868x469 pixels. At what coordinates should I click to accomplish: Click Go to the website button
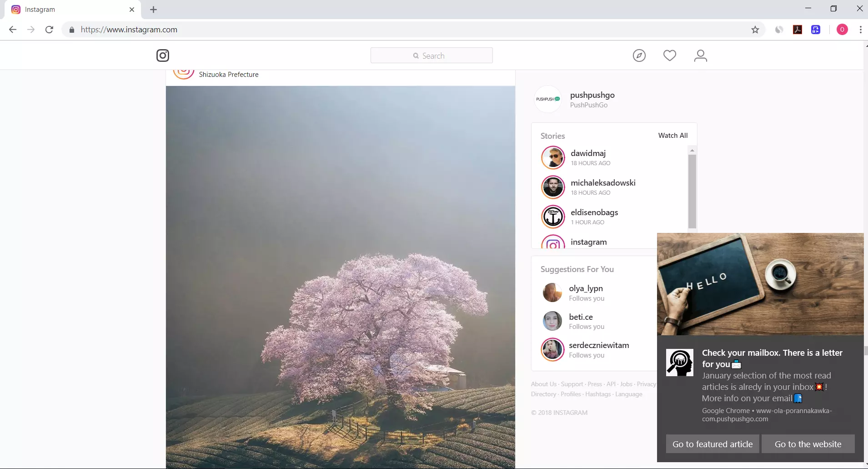(x=808, y=444)
